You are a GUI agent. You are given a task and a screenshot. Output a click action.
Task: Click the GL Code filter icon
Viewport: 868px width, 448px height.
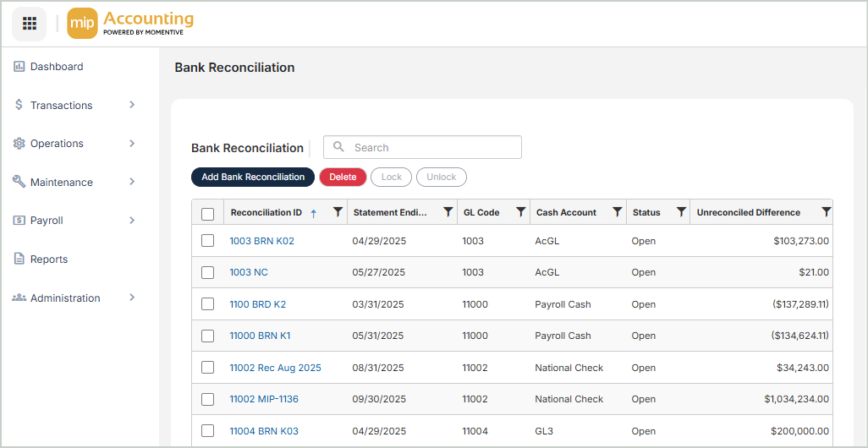520,212
